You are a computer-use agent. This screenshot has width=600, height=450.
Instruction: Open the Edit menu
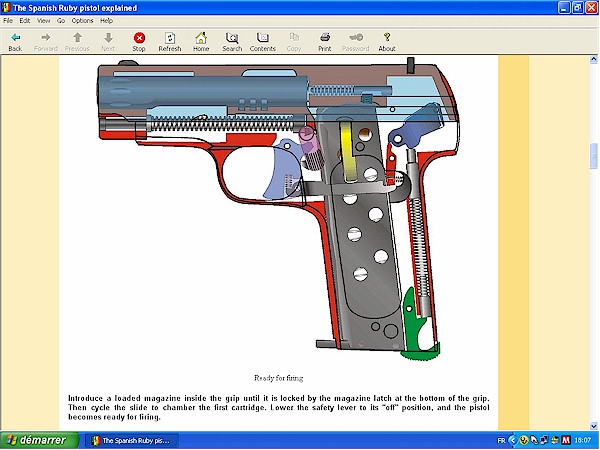click(x=25, y=21)
